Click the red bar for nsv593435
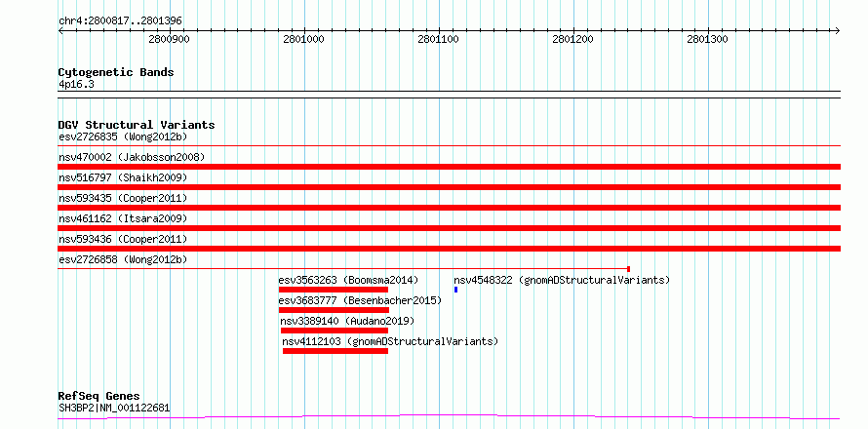Image resolution: width=868 pixels, height=429 pixels. [x=449, y=208]
